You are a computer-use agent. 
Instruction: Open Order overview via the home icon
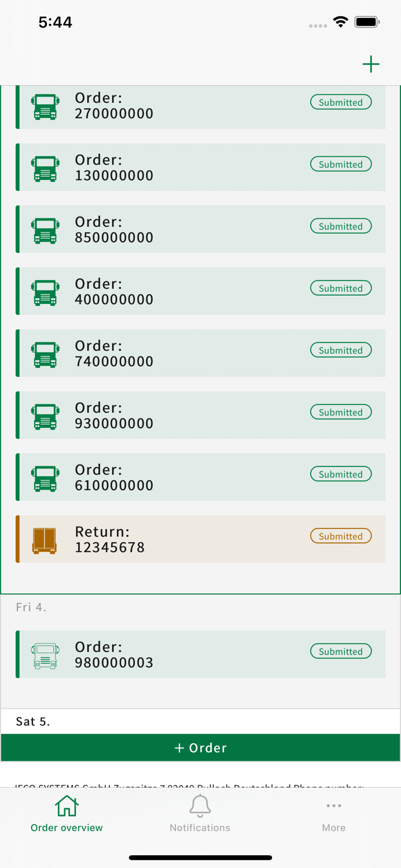click(x=67, y=813)
